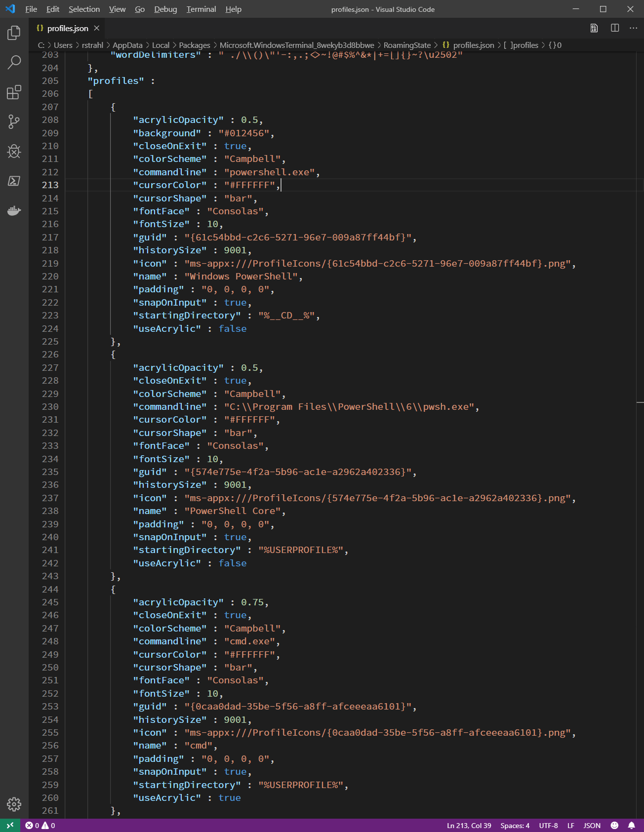Open the Source Control view icon
Image resolution: width=644 pixels, height=832 pixels.
[x=14, y=122]
